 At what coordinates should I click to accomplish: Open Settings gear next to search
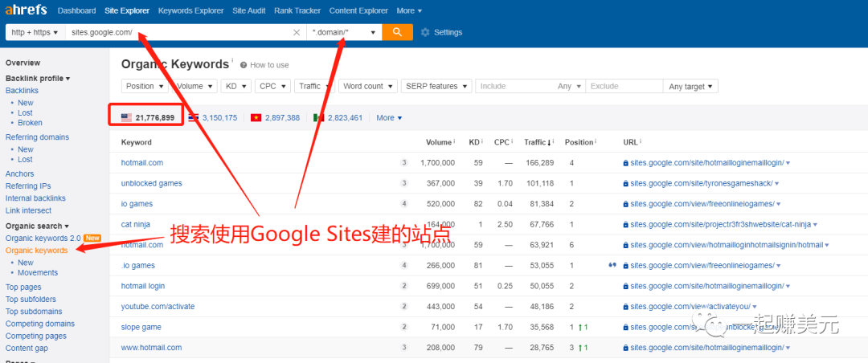coord(425,32)
